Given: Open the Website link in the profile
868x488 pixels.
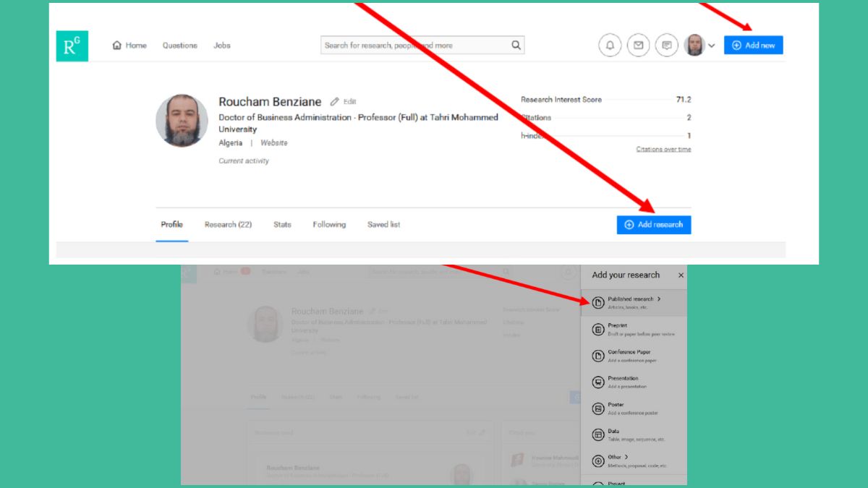Looking at the screenshot, I should (x=274, y=143).
